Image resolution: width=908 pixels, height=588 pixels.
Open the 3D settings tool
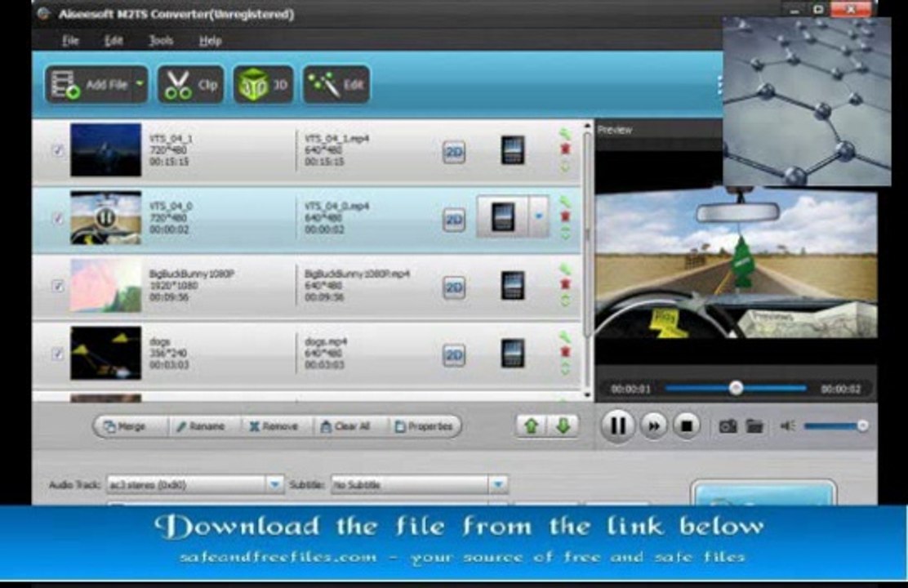pos(263,85)
